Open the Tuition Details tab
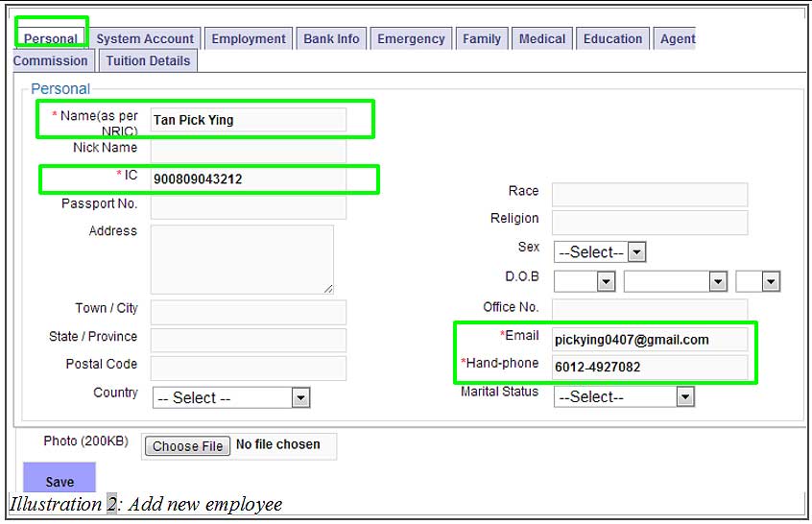The width and height of the screenshot is (812, 524). click(148, 60)
